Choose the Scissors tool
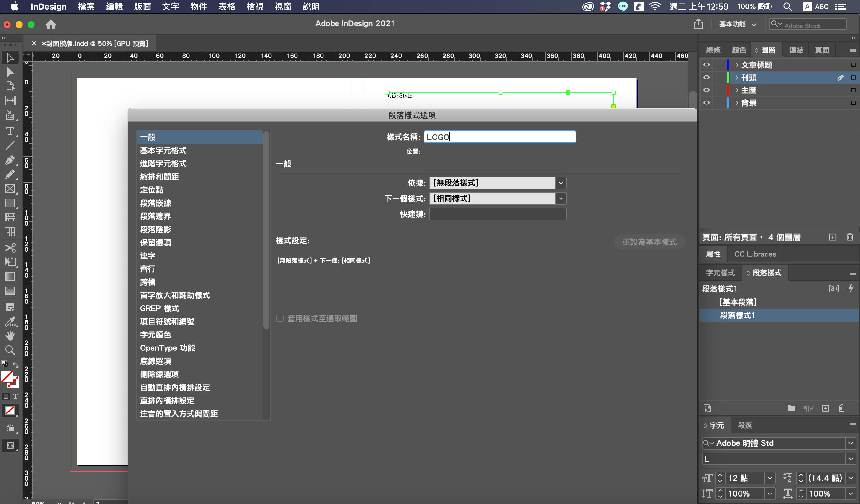The image size is (860, 504). [10, 248]
